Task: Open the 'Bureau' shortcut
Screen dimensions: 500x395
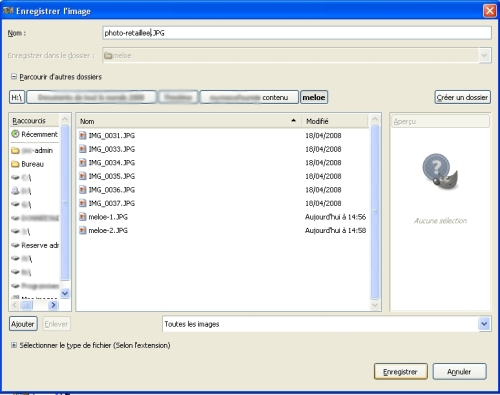Action: [x=34, y=164]
